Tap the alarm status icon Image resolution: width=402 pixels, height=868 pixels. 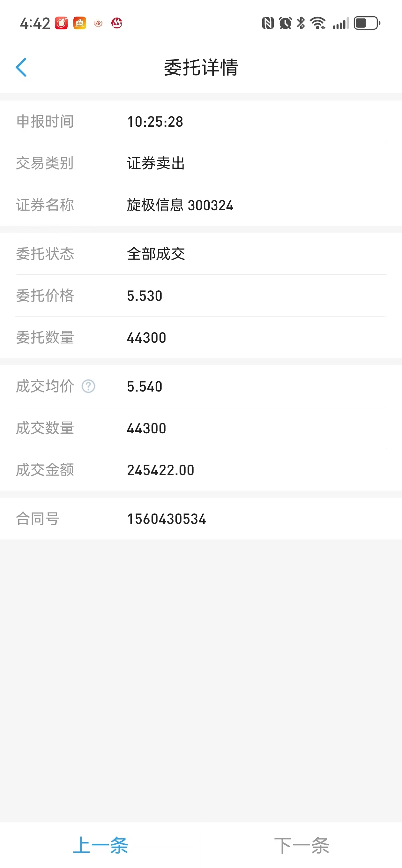pos(285,23)
